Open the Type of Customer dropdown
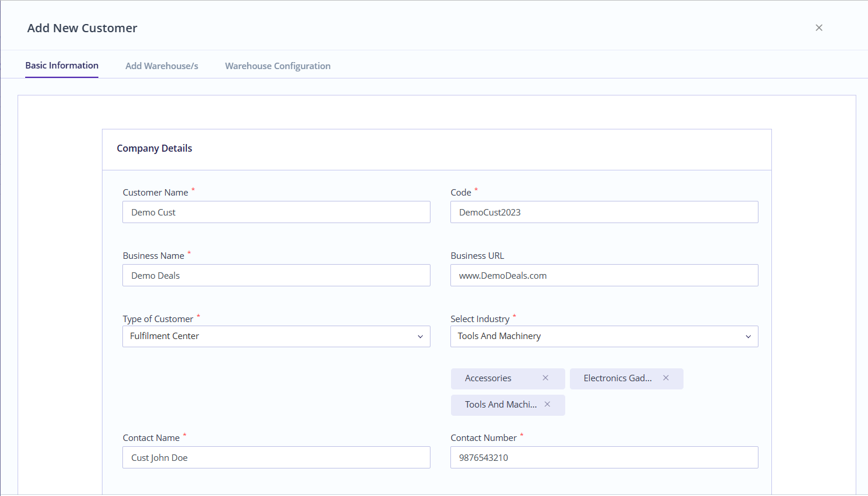 (420, 336)
